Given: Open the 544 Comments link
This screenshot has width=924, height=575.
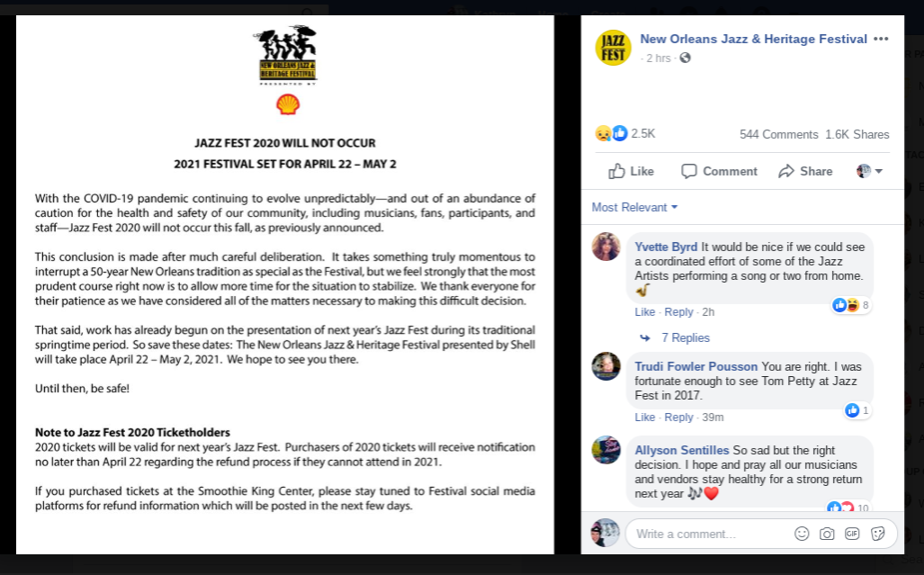Looking at the screenshot, I should click(x=778, y=134).
